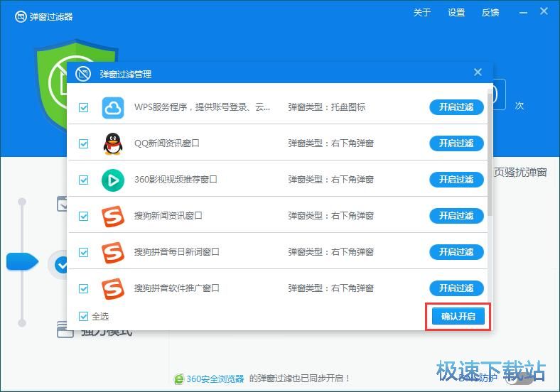Click the text 360影视视频推荐窗口
This screenshot has width=560, height=392.
[176, 179]
